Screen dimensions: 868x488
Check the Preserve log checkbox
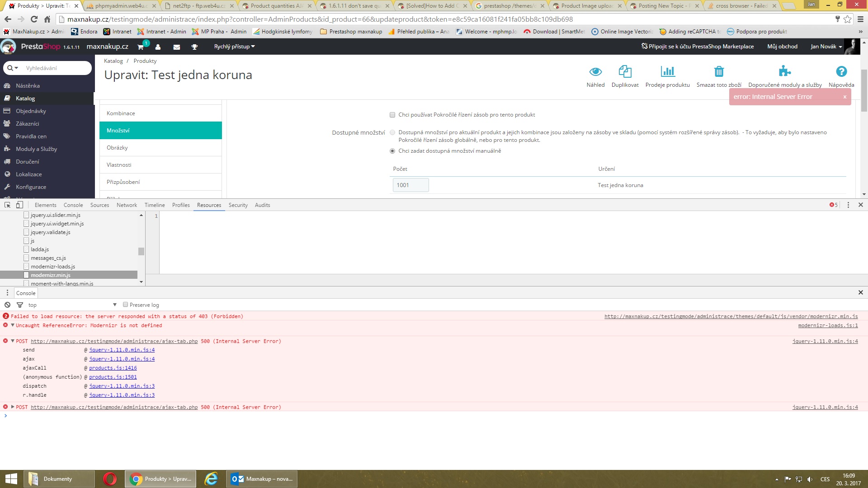(x=126, y=305)
